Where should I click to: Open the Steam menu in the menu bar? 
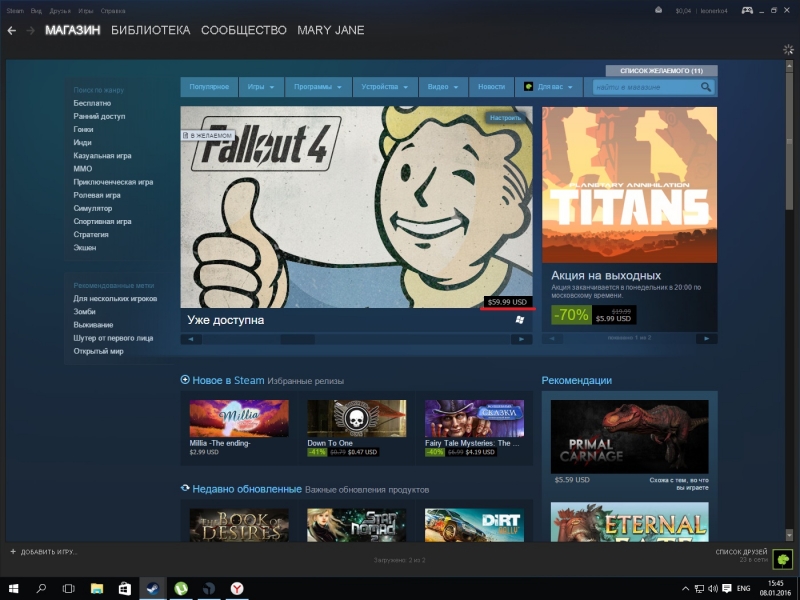(15, 11)
